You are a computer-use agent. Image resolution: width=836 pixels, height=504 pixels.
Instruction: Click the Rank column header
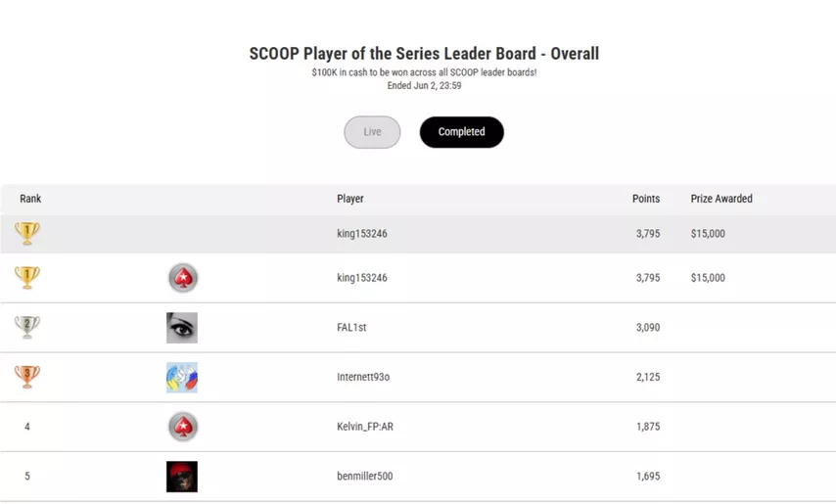30,199
